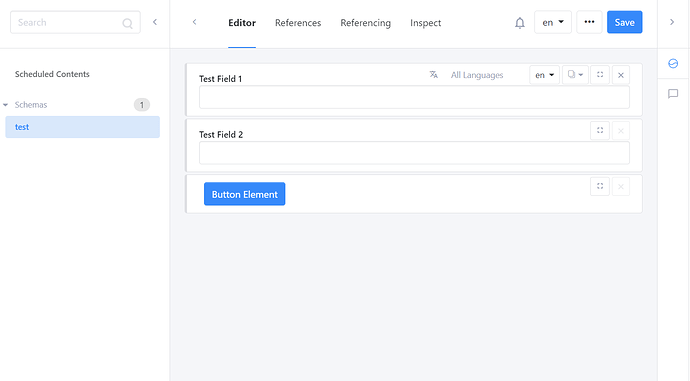Switch to the Editor tab

click(242, 23)
